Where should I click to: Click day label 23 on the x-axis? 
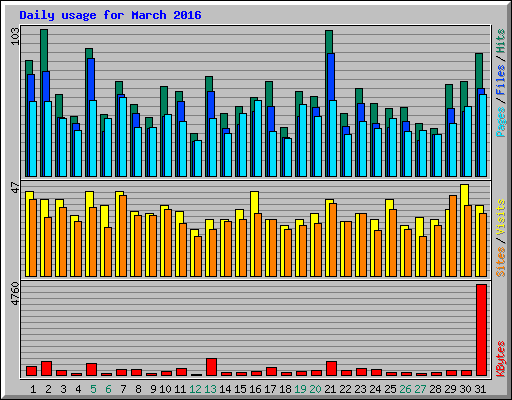coord(360,389)
